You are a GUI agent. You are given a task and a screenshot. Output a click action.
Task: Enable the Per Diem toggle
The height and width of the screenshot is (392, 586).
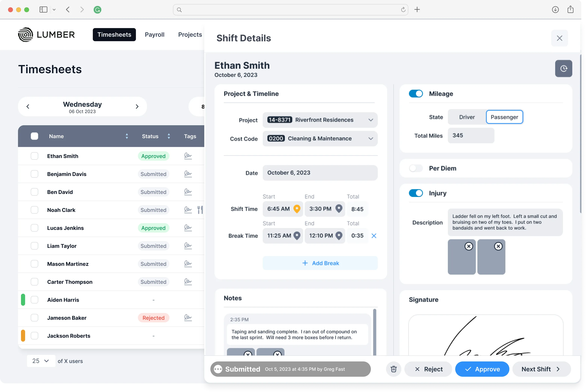416,168
